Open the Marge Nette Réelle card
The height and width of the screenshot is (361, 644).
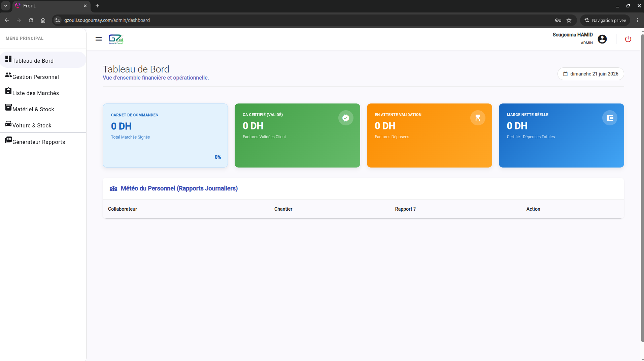point(562,136)
